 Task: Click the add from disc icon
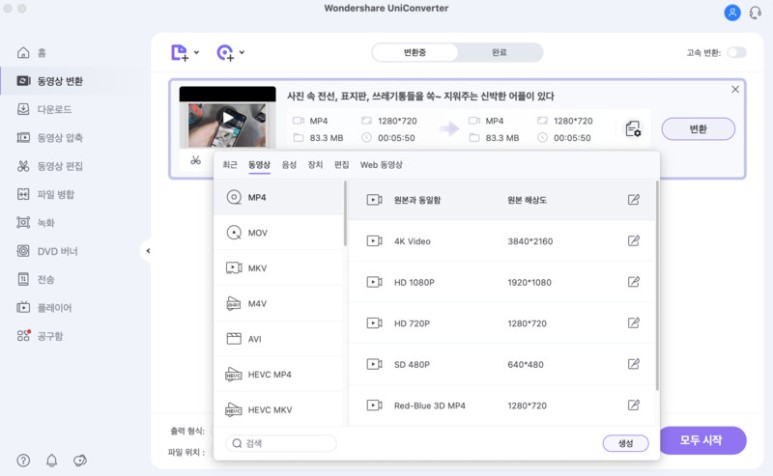pyautogui.click(x=225, y=52)
